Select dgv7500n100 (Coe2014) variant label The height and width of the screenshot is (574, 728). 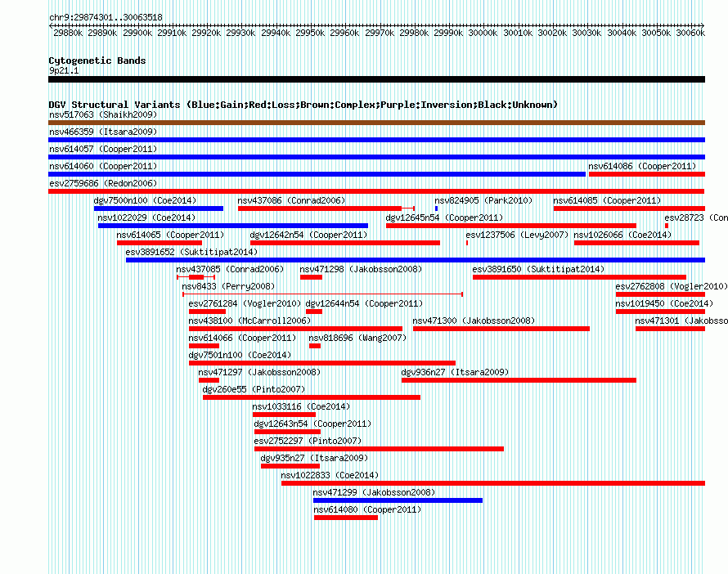pyautogui.click(x=145, y=200)
